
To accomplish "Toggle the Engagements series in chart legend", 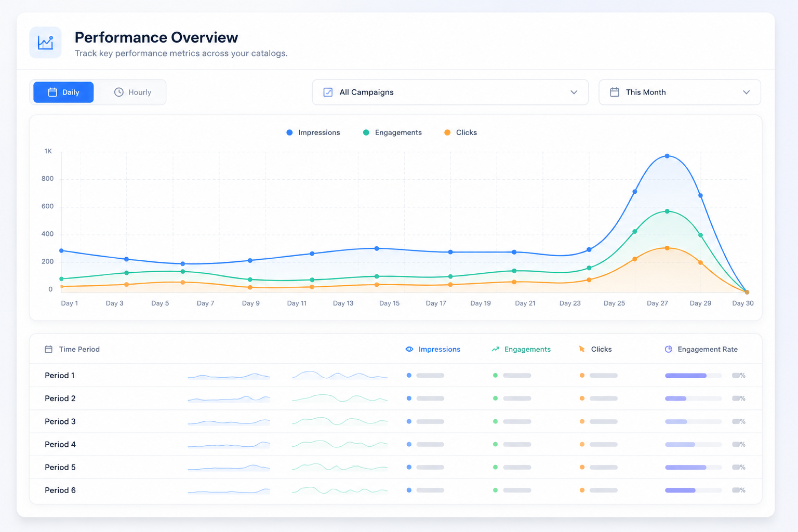I will click(x=392, y=132).
